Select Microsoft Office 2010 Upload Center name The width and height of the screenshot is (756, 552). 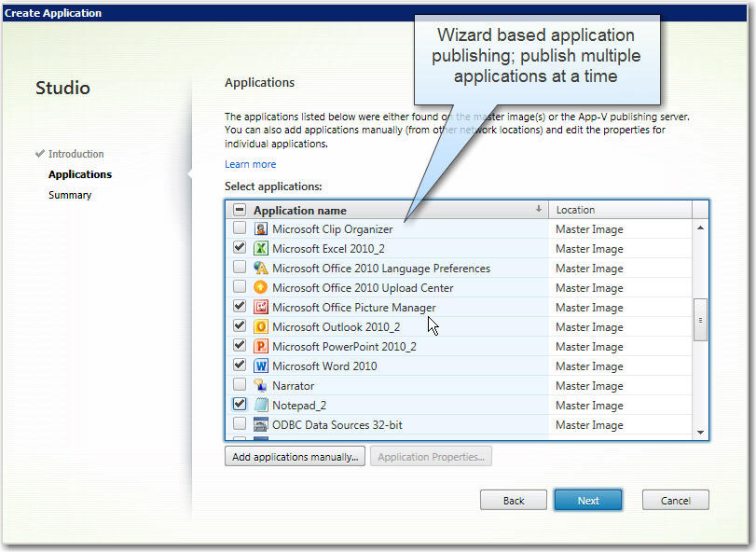coord(363,288)
